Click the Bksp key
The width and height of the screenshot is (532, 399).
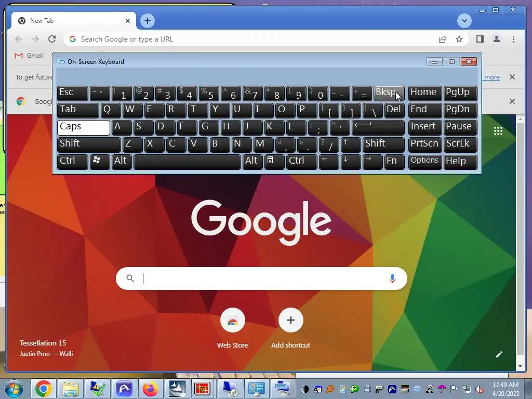pyautogui.click(x=389, y=93)
